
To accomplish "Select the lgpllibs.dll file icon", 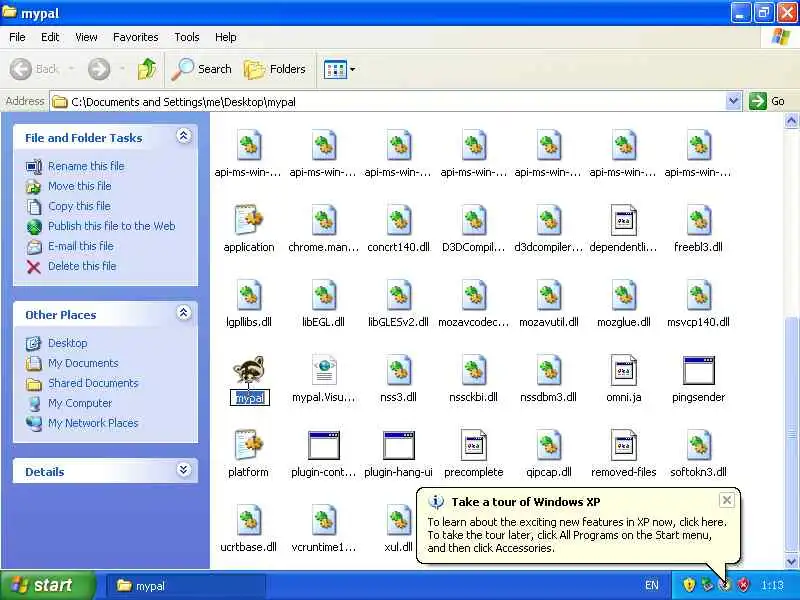I will click(x=249, y=295).
